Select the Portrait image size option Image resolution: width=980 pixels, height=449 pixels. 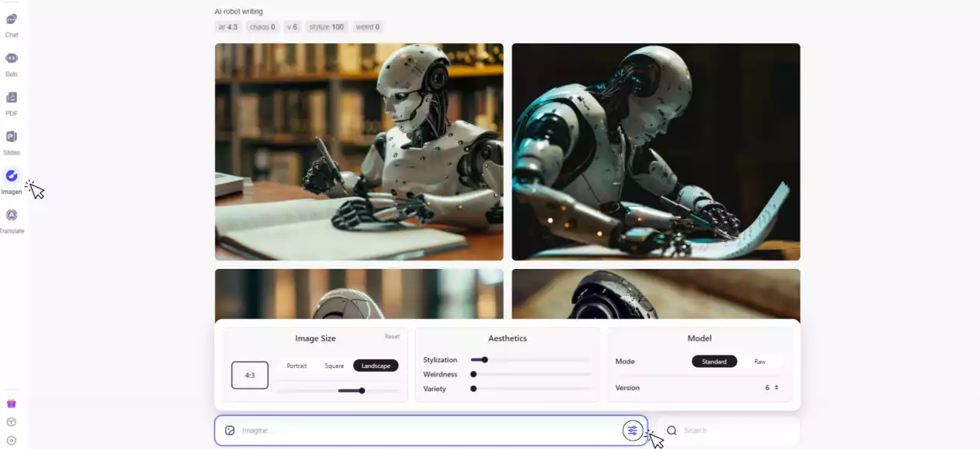click(x=296, y=365)
